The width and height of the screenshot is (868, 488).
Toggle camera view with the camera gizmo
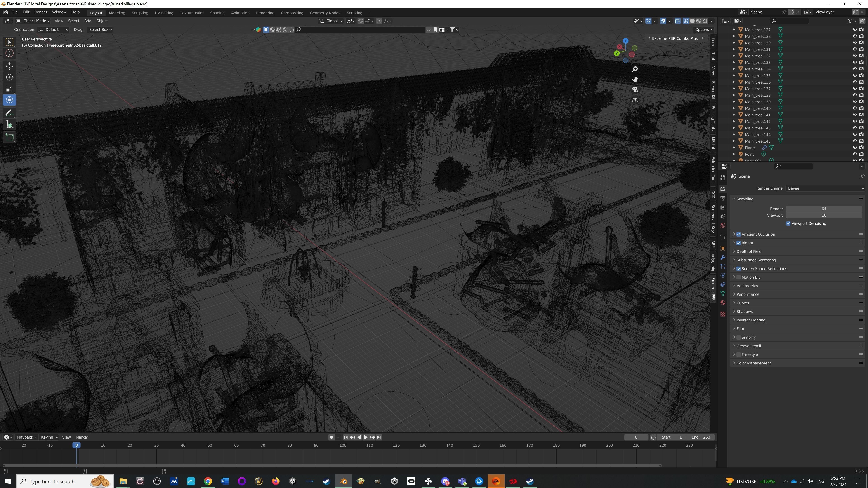pyautogui.click(x=635, y=90)
